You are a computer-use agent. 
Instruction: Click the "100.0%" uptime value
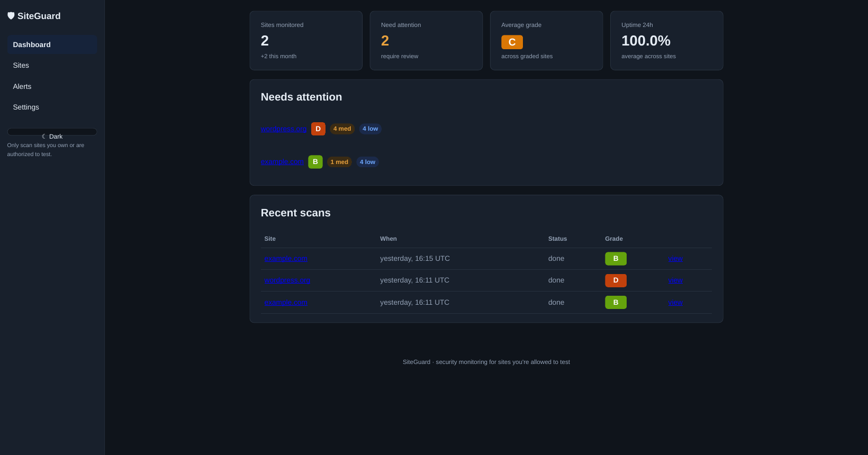[x=646, y=41]
